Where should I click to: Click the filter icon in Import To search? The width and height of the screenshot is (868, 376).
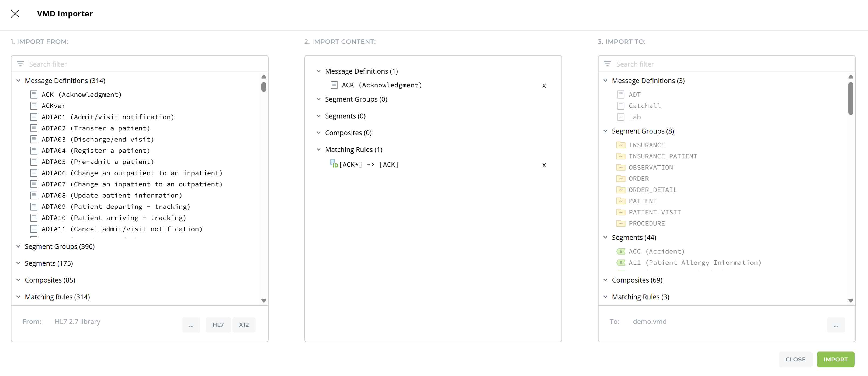tap(607, 64)
